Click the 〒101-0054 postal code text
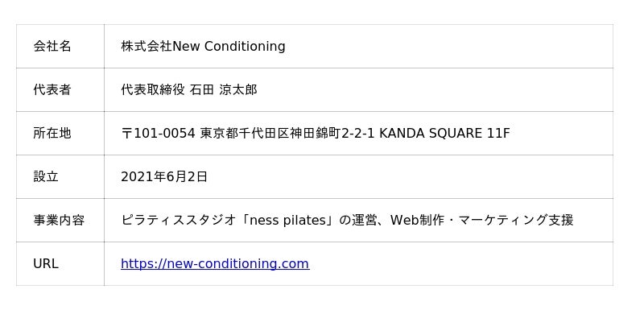This screenshot has width=644, height=310. tap(158, 133)
